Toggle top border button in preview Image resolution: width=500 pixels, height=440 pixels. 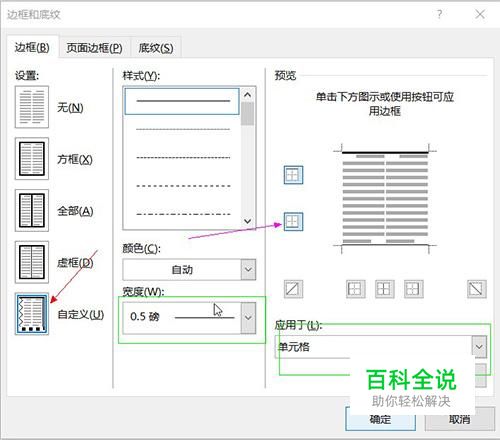pyautogui.click(x=293, y=175)
